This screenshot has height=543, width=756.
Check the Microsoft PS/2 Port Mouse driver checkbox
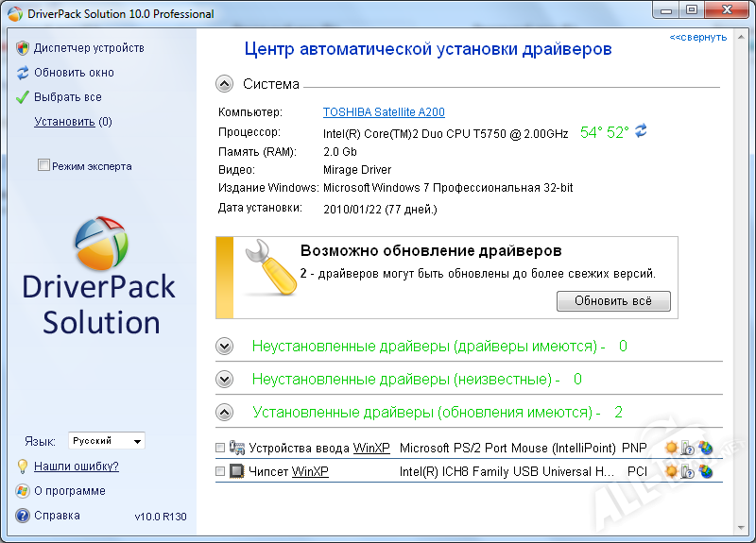click(x=220, y=448)
